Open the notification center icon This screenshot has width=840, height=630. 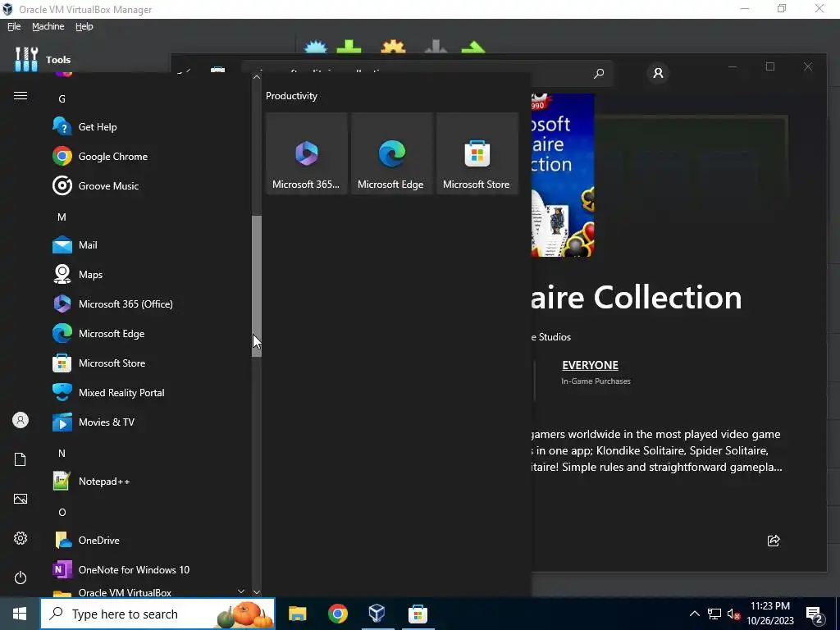point(815,614)
